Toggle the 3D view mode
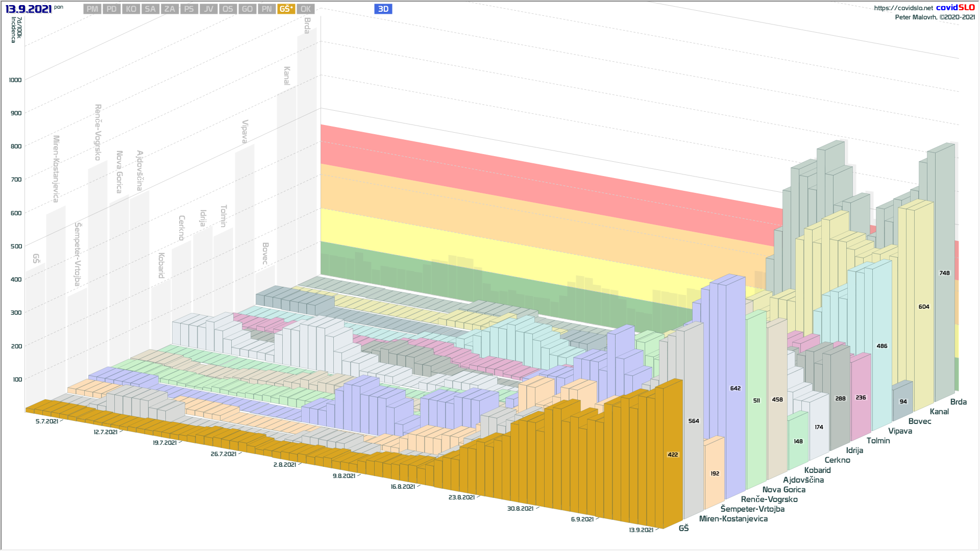Screen dimensions: 980x551 click(x=383, y=9)
